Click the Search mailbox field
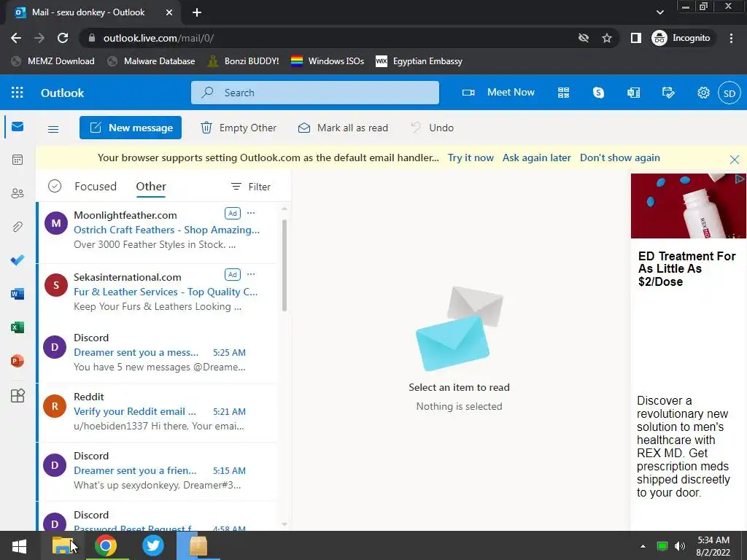Screen dimensions: 747x560 (x=315, y=93)
